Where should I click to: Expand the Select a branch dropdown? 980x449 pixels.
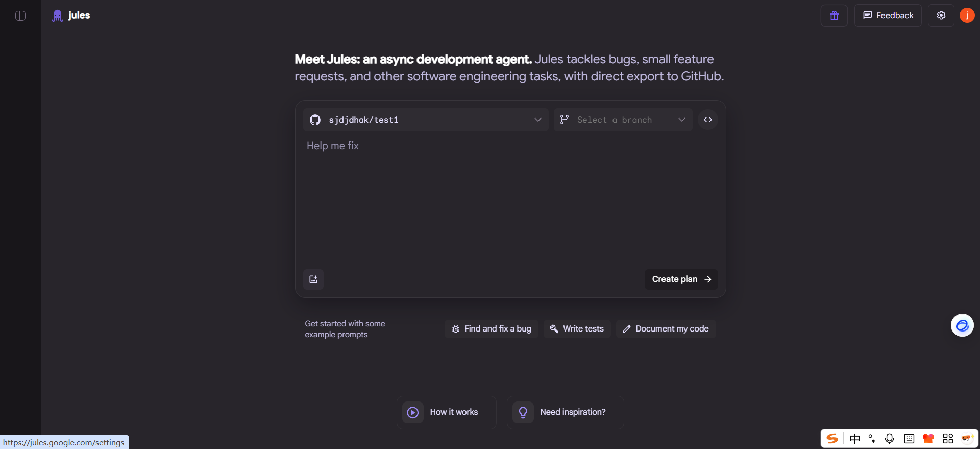click(623, 120)
